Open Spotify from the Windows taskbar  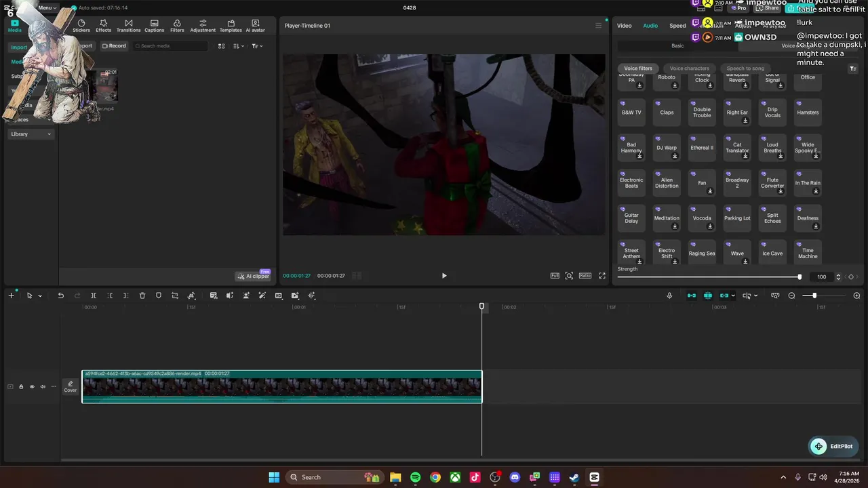pyautogui.click(x=415, y=477)
